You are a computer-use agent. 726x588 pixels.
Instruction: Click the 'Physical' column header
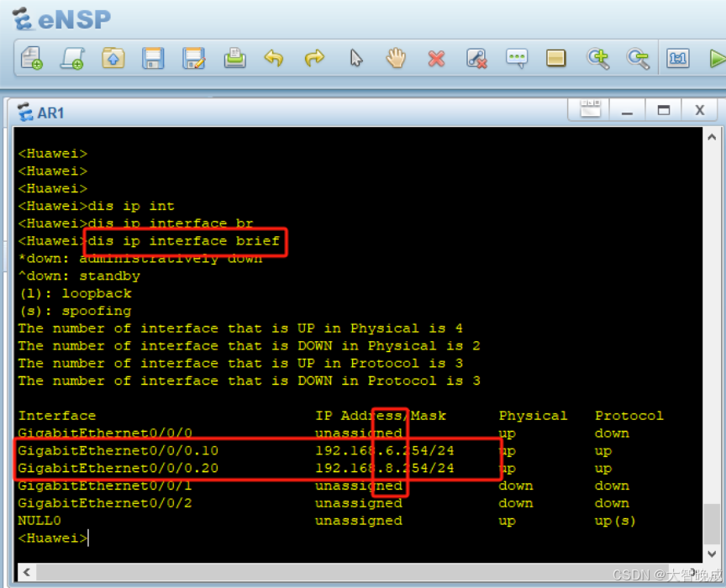tap(533, 416)
